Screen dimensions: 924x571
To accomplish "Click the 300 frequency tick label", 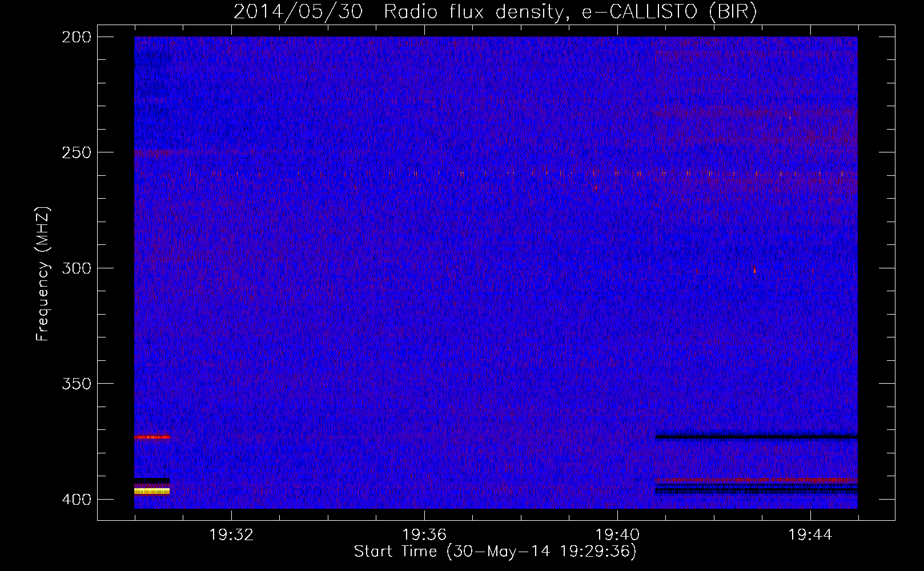I will [77, 268].
